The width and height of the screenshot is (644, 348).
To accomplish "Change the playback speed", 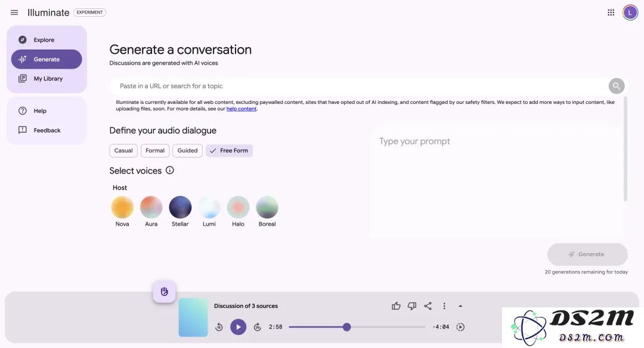I will click(460, 327).
